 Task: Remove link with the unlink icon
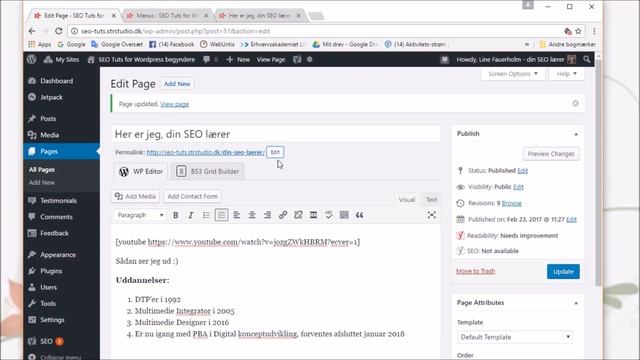tap(298, 215)
